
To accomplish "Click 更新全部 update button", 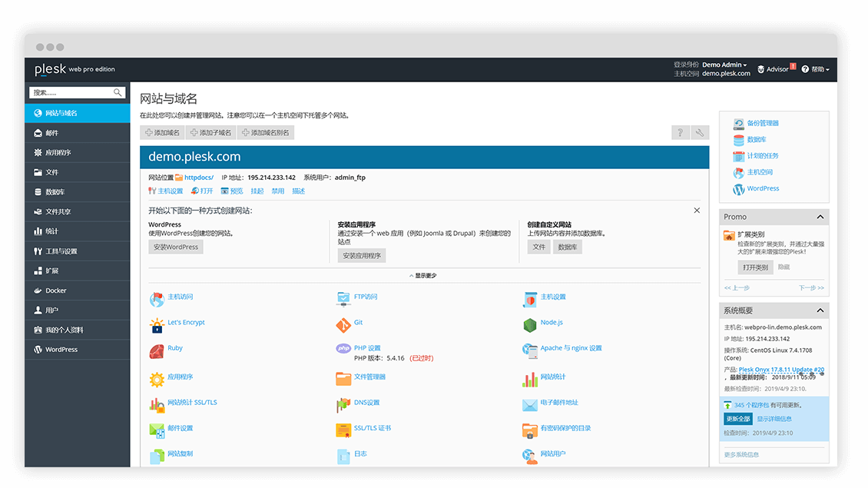I will coord(738,419).
